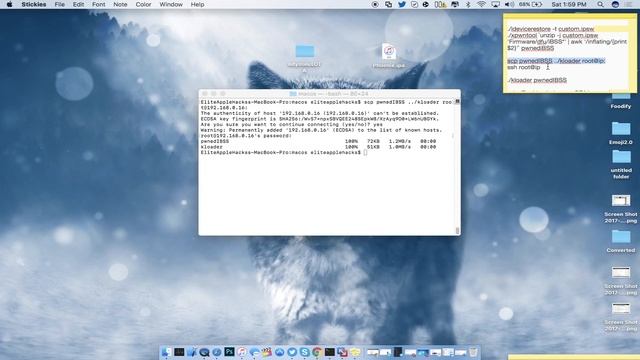This screenshot has width=640, height=360.
Task: Open Trash in the Dock
Action: (x=473, y=352)
